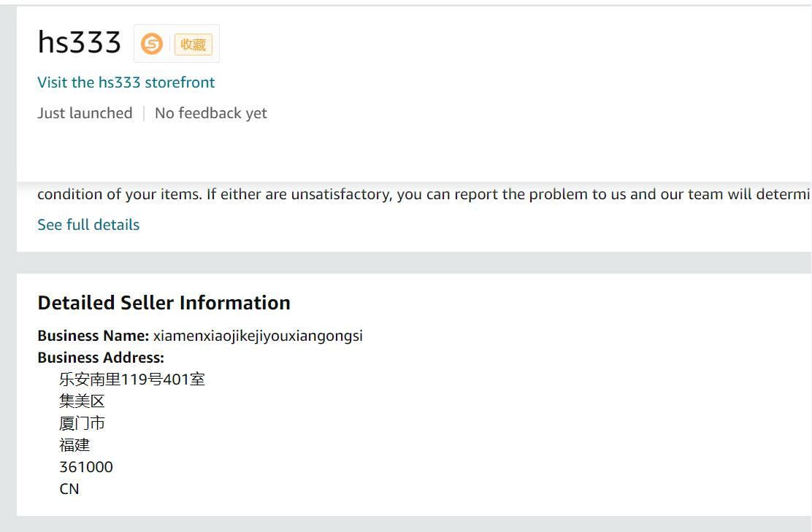Image resolution: width=812 pixels, height=532 pixels.
Task: Select the business name xiamenxiaojikejiyouxiangongsi
Action: [x=258, y=336]
